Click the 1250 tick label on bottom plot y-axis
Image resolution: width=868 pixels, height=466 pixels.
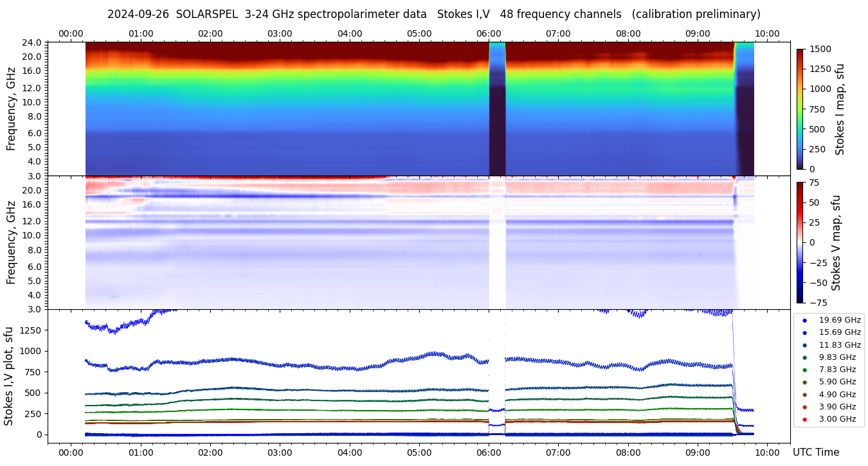click(x=31, y=330)
